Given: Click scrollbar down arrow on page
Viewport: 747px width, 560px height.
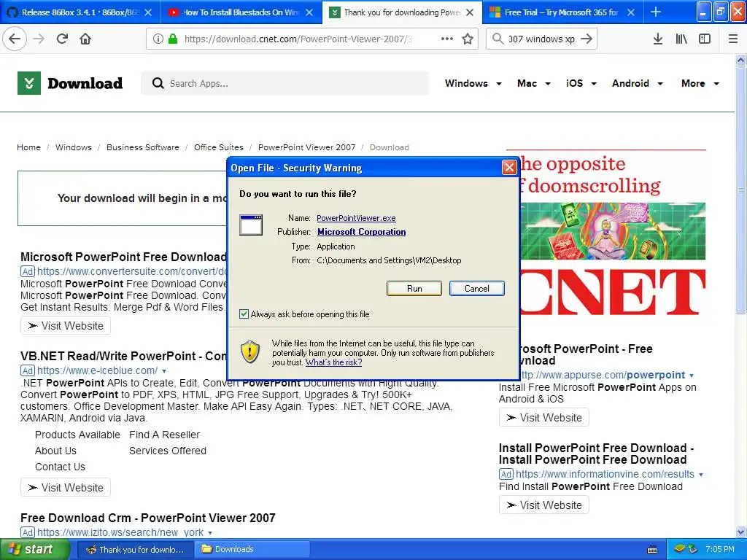Looking at the screenshot, I should 741,532.
